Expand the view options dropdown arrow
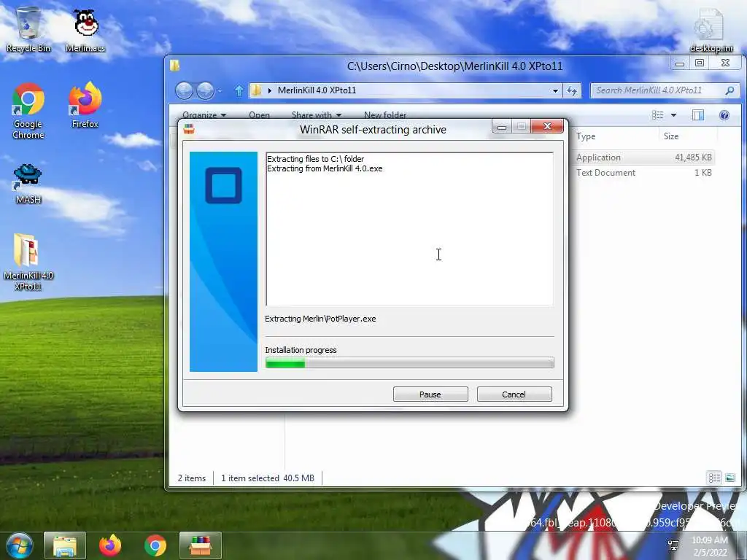 pos(673,114)
